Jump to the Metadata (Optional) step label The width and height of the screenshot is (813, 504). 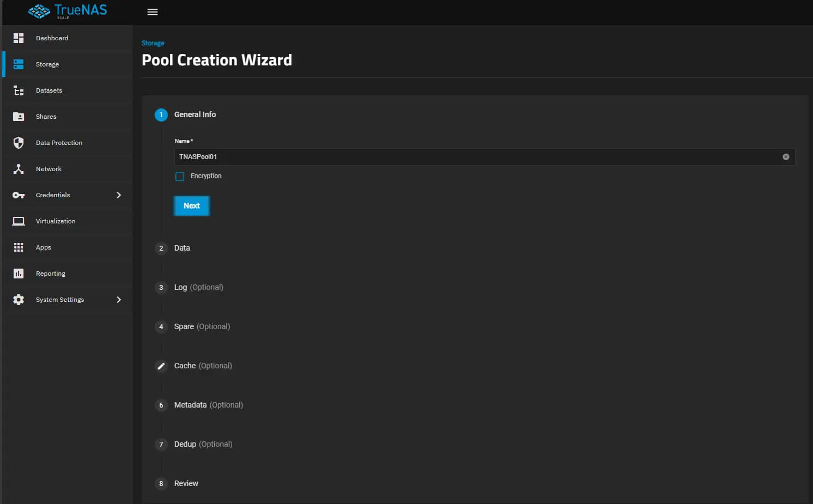(209, 405)
